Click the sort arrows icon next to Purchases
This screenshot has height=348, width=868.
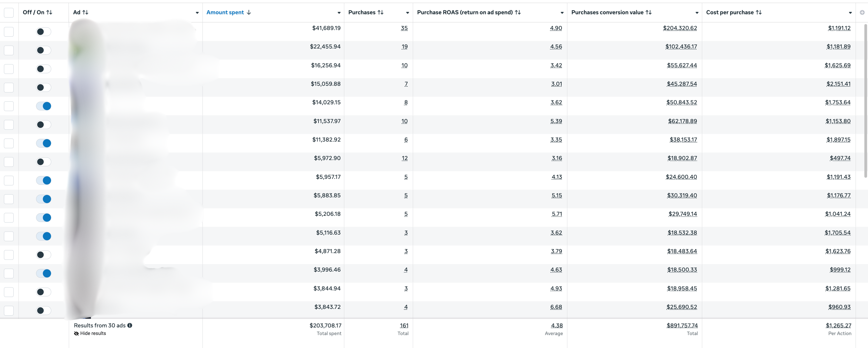[380, 12]
